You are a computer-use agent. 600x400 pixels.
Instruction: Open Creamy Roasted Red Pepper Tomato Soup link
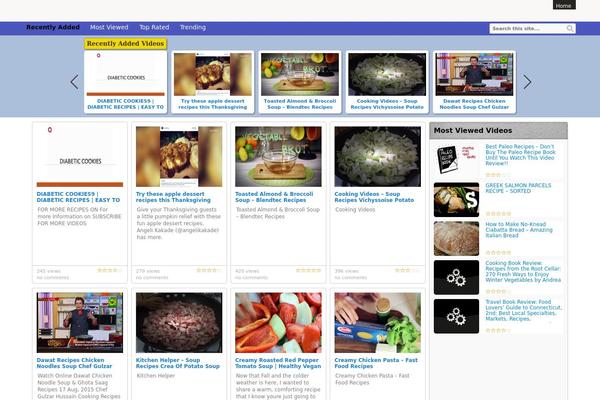tap(278, 363)
